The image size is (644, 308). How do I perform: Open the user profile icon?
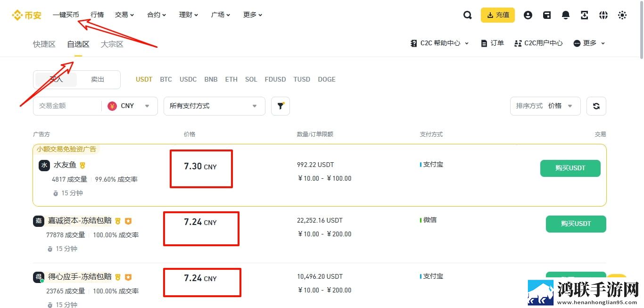pos(528,15)
